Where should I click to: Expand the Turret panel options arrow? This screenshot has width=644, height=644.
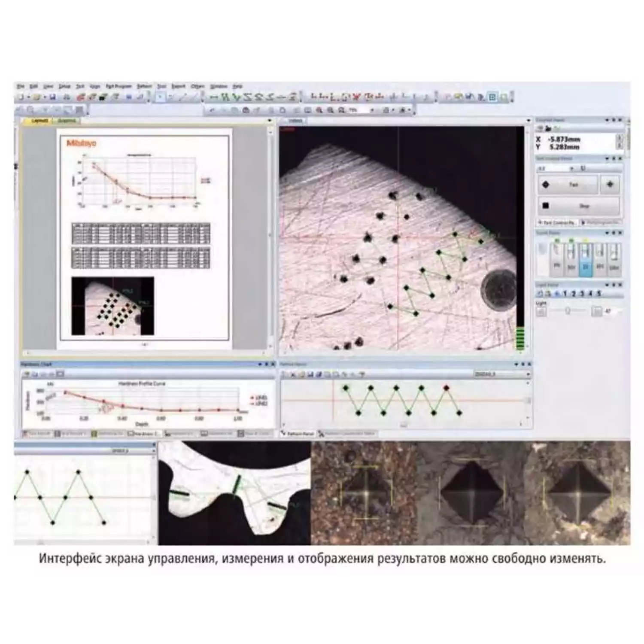(x=607, y=233)
